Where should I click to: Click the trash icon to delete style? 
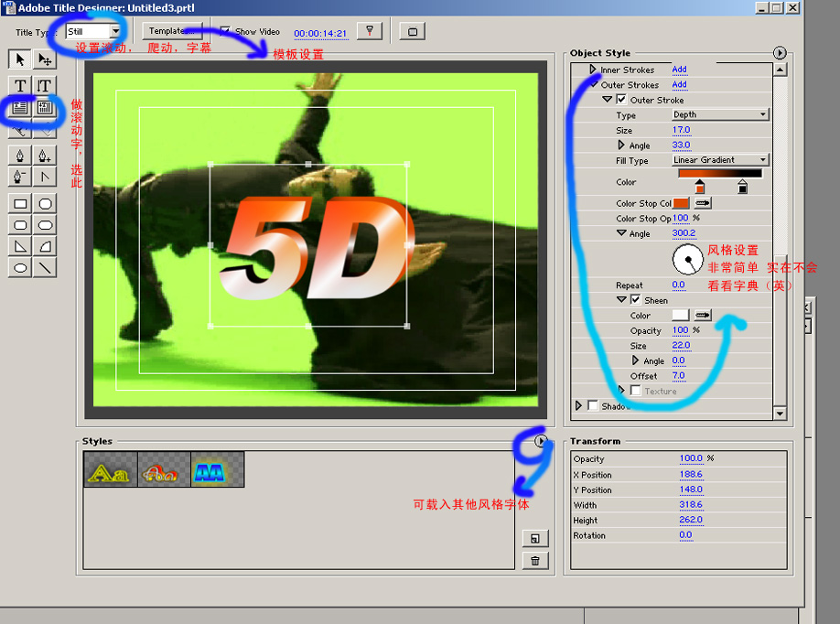535,561
